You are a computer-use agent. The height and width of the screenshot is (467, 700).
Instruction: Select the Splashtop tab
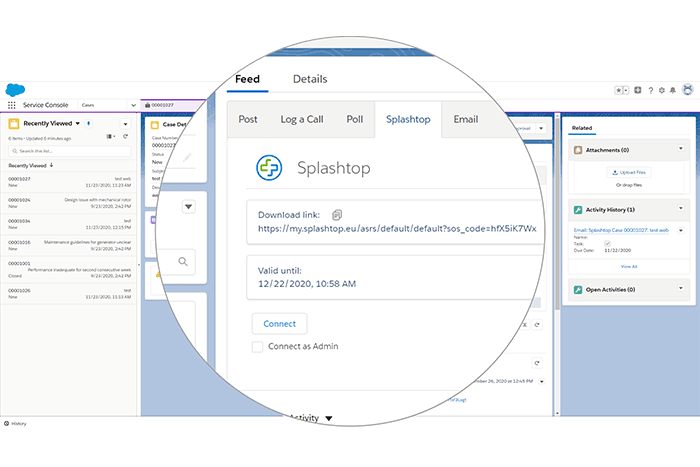tap(408, 120)
